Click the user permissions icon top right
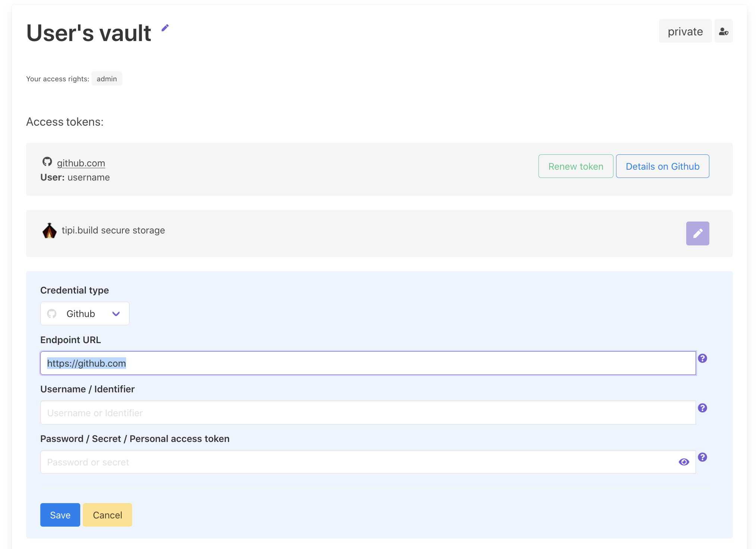Image resolution: width=756 pixels, height=549 pixels. point(724,31)
